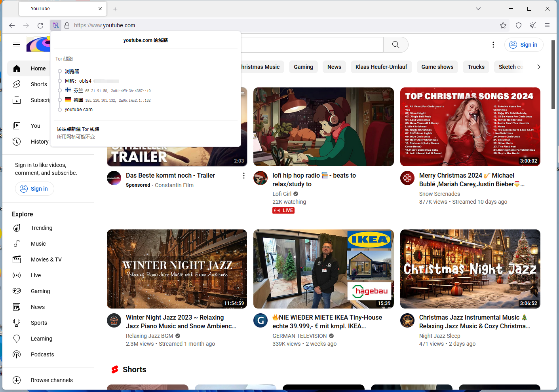Open Relaxing Jazz BGM channel link
This screenshot has width=559, height=392.
coord(150,336)
